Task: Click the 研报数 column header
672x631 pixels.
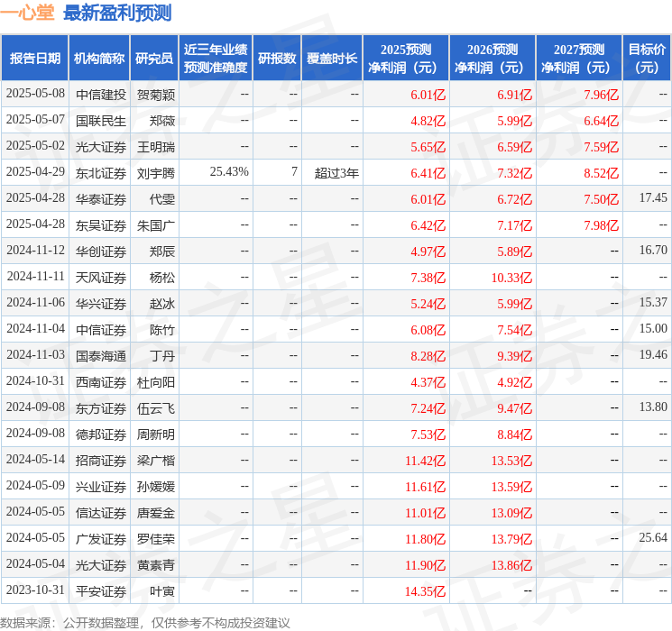Action: tap(277, 59)
